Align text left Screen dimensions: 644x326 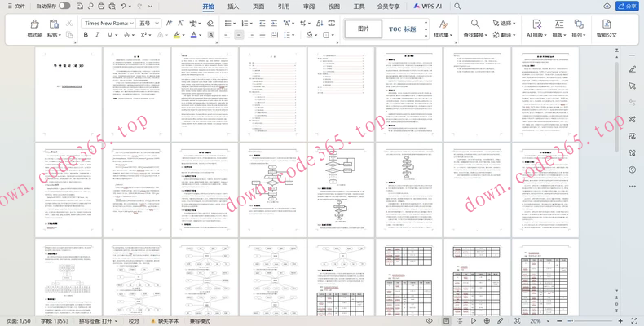point(227,35)
